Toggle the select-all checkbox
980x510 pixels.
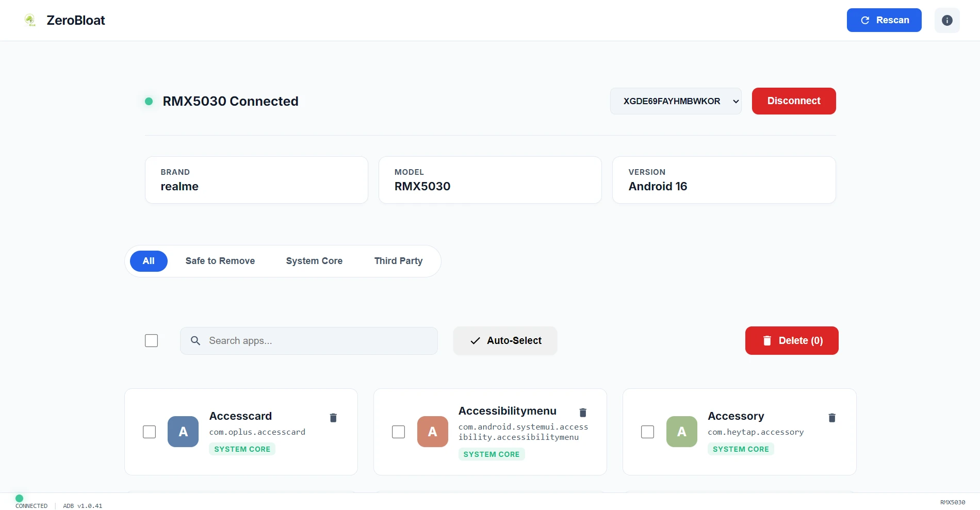coord(151,341)
